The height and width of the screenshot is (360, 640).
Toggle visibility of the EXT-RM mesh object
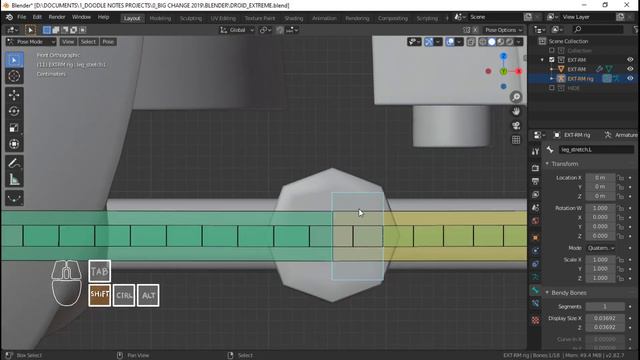click(x=630, y=69)
